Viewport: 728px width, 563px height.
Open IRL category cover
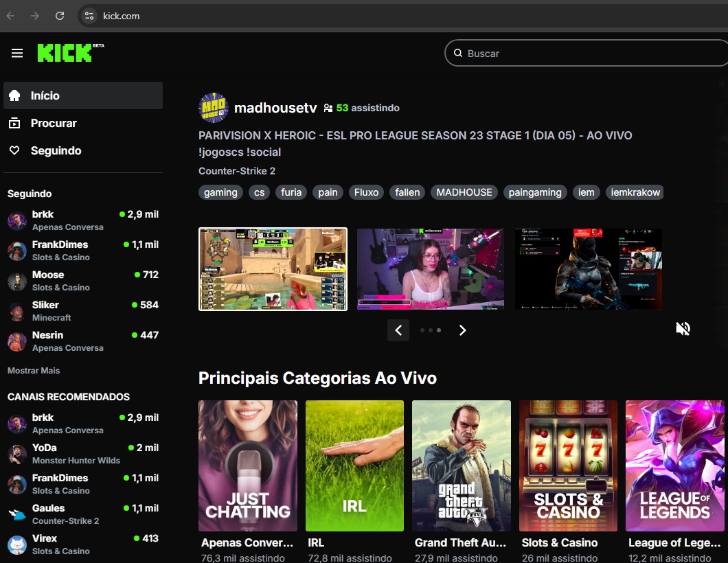(354, 466)
